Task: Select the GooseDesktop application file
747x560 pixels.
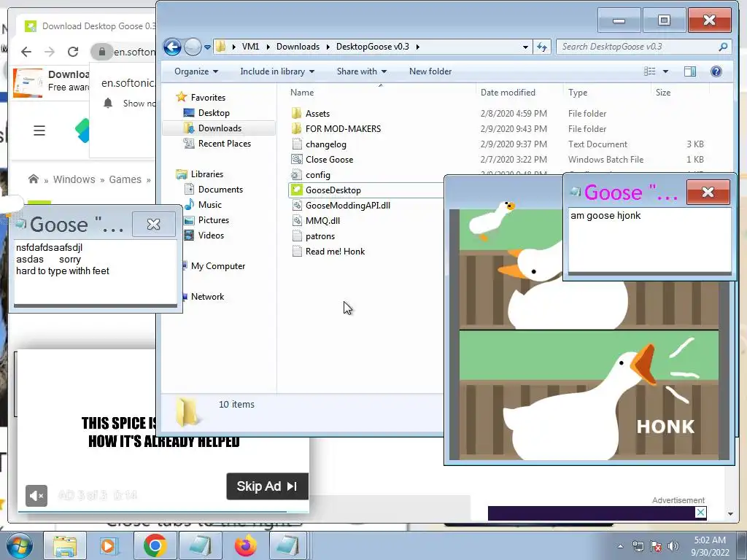Action: pyautogui.click(x=333, y=190)
